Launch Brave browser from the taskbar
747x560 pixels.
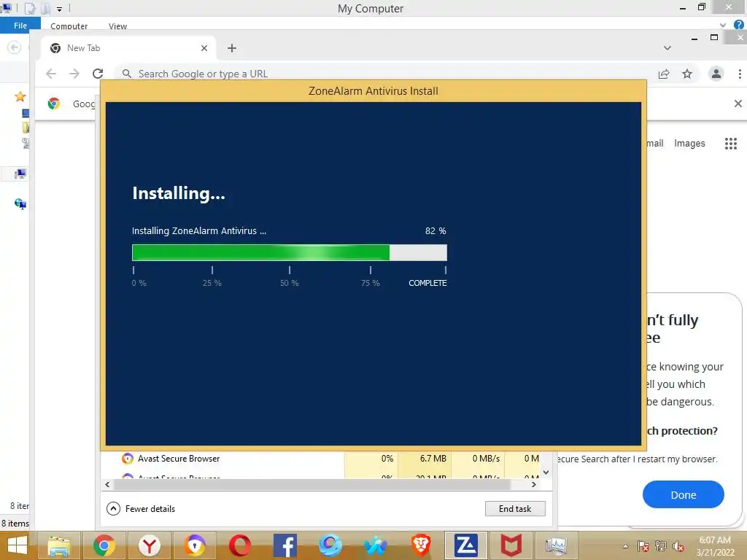[421, 545]
